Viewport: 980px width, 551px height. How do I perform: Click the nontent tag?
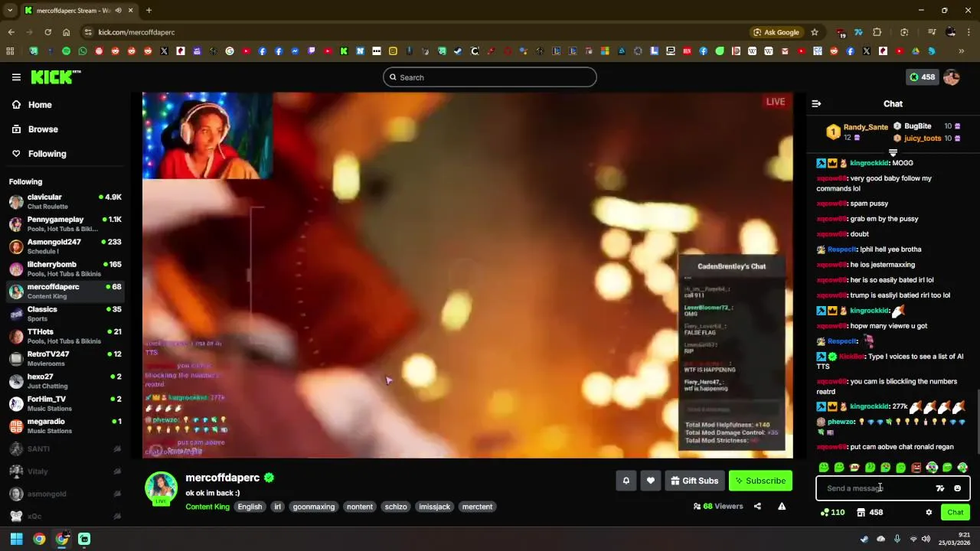pyautogui.click(x=360, y=507)
